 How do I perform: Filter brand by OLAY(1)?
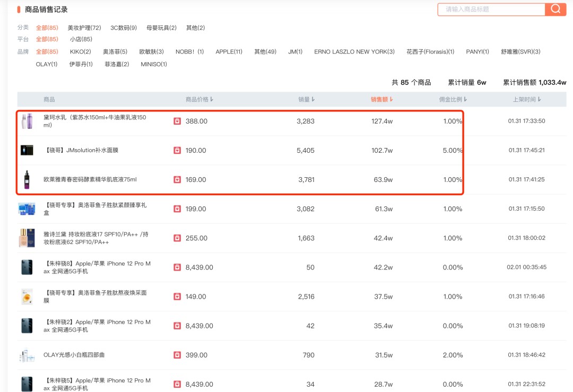pyautogui.click(x=46, y=64)
